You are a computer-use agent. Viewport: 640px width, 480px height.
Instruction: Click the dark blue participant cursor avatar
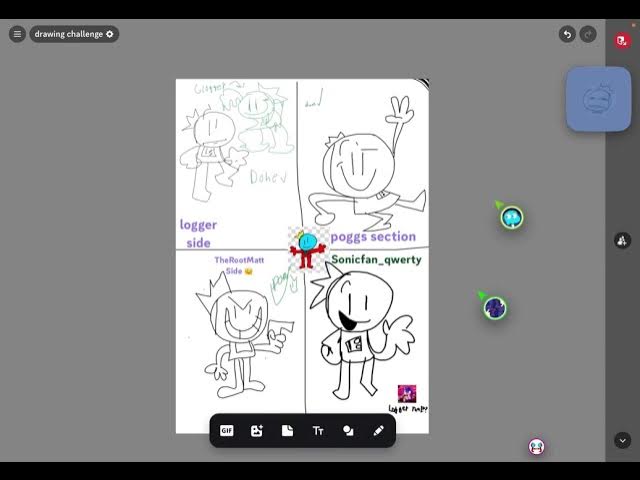(x=495, y=308)
